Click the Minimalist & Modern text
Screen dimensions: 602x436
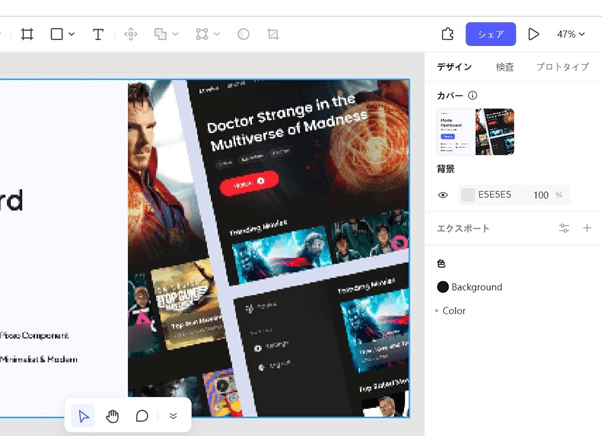(x=38, y=360)
